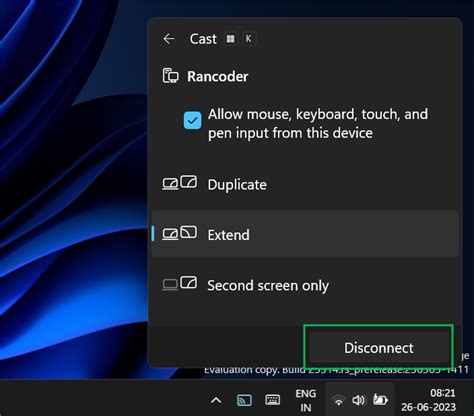Click the battery status icon

(380, 400)
